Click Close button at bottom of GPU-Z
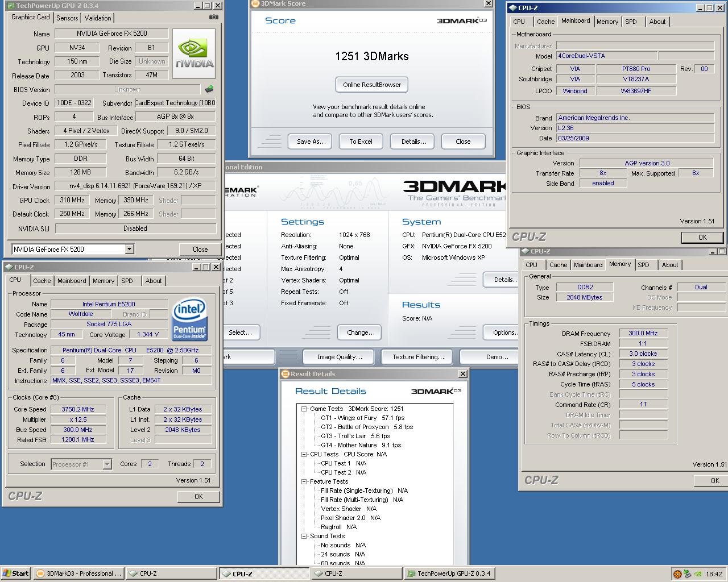This screenshot has height=582, width=728. (200, 250)
